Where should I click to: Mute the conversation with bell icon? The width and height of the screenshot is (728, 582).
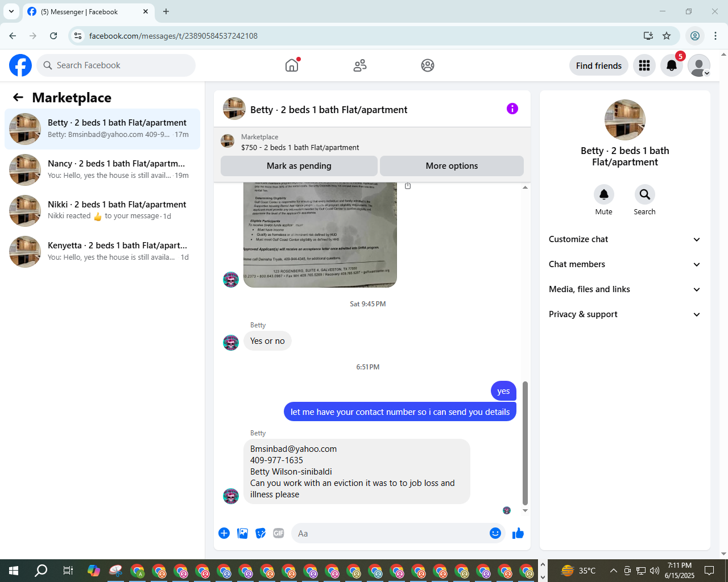point(604,194)
